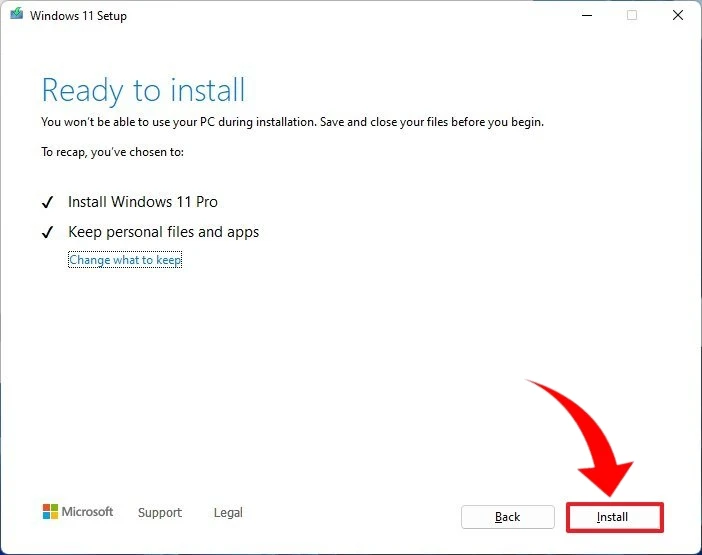Click the Install button
Screen dimensions: 702x555
614,517
